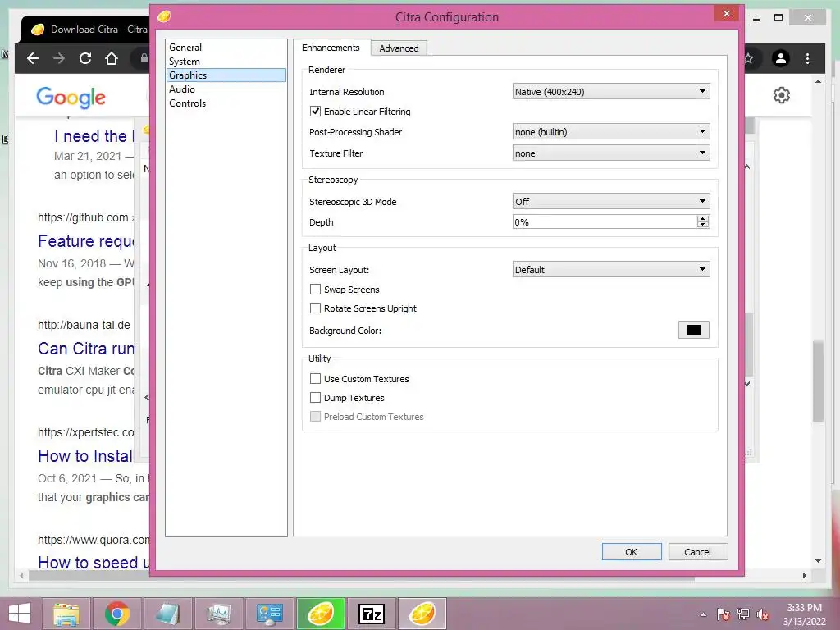
Task: Click the Depth percentage field
Action: pos(605,221)
